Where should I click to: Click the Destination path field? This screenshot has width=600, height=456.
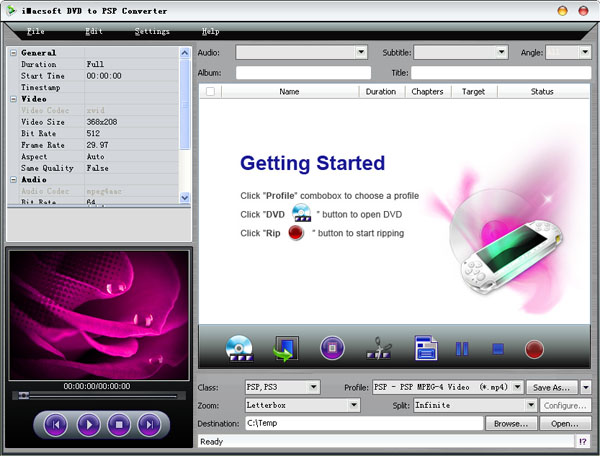(364, 423)
